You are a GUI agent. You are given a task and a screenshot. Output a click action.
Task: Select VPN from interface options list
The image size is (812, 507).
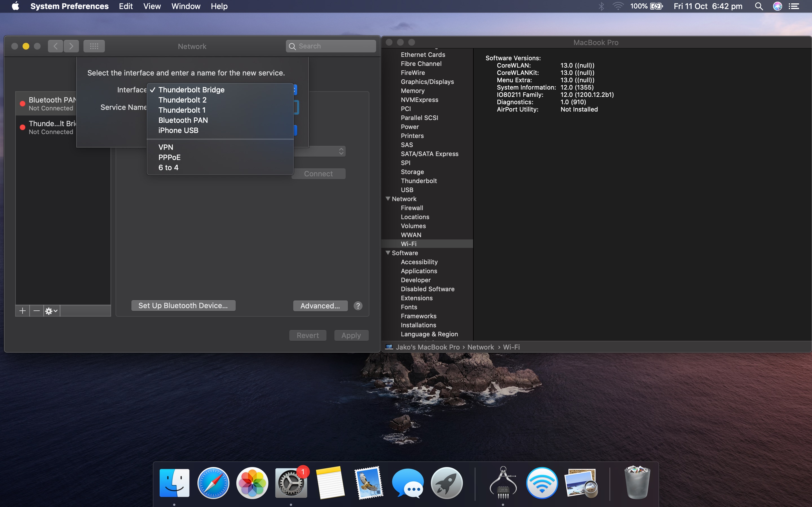click(166, 147)
